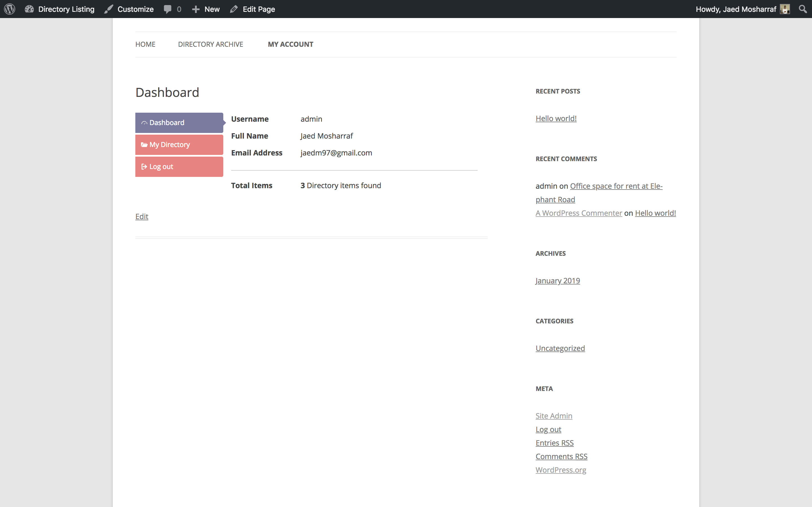Select MY ACCOUNT menu item
This screenshot has height=507, width=812.
290,44
